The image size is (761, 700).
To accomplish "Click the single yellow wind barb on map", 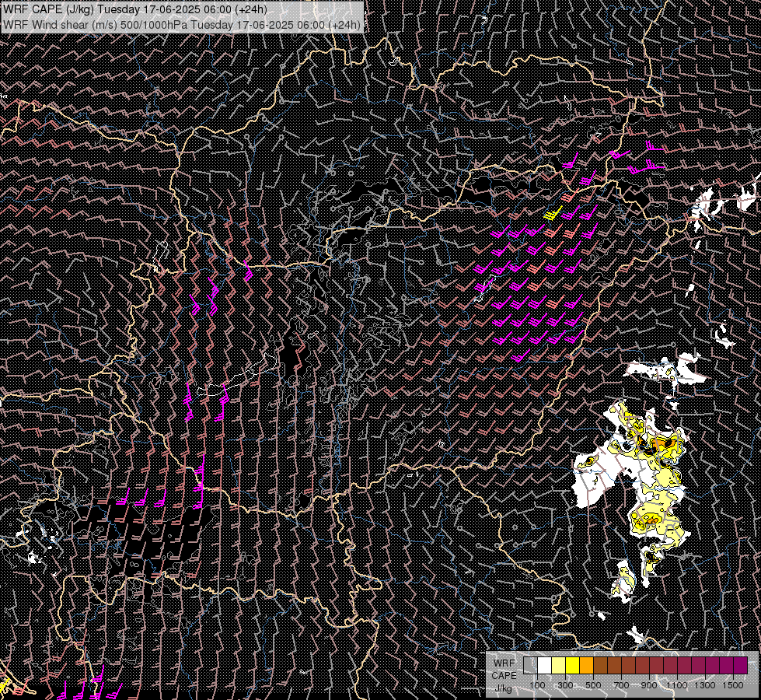I will (x=553, y=214).
